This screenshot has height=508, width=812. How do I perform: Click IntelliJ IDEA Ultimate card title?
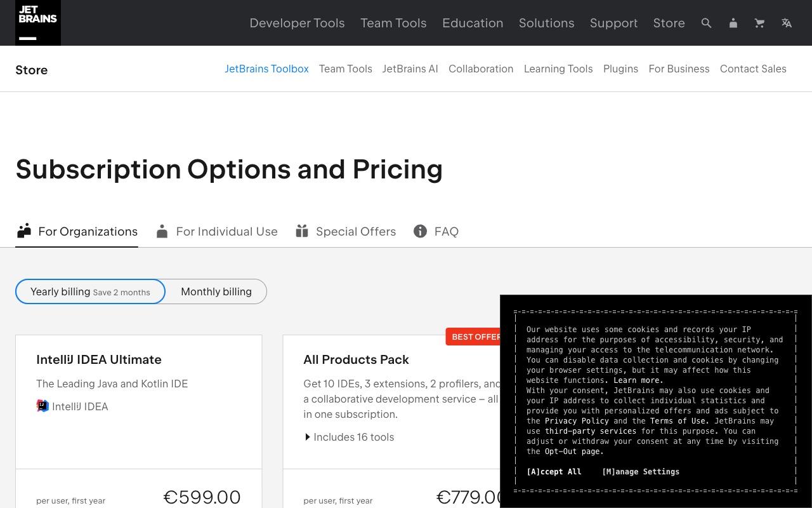click(x=99, y=359)
